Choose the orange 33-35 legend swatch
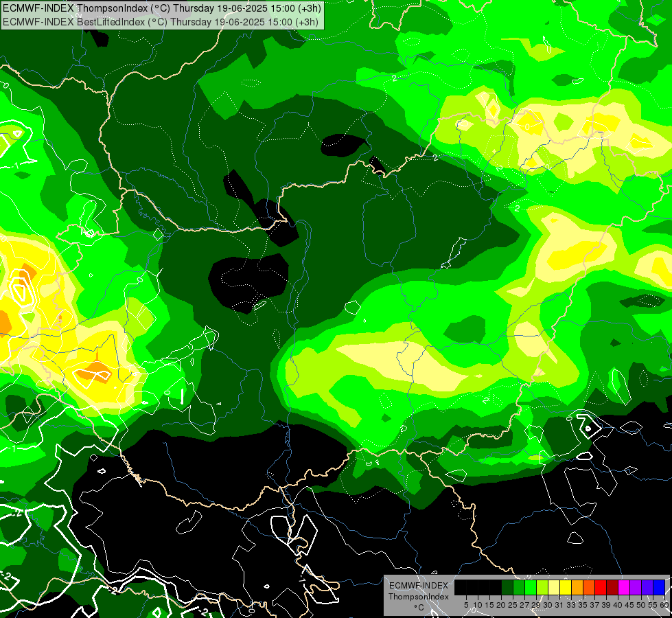The width and height of the screenshot is (672, 618). (x=577, y=587)
